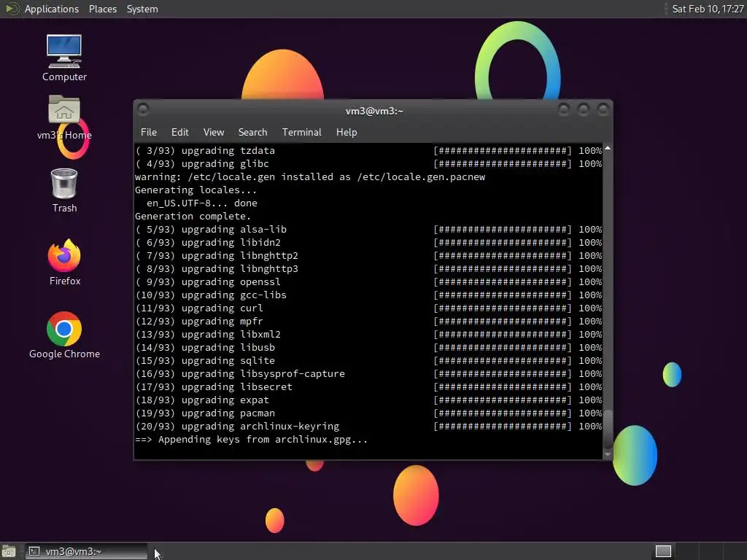Image resolution: width=747 pixels, height=560 pixels.
Task: Click the 'upgrading libxml2' line
Action: pos(368,334)
